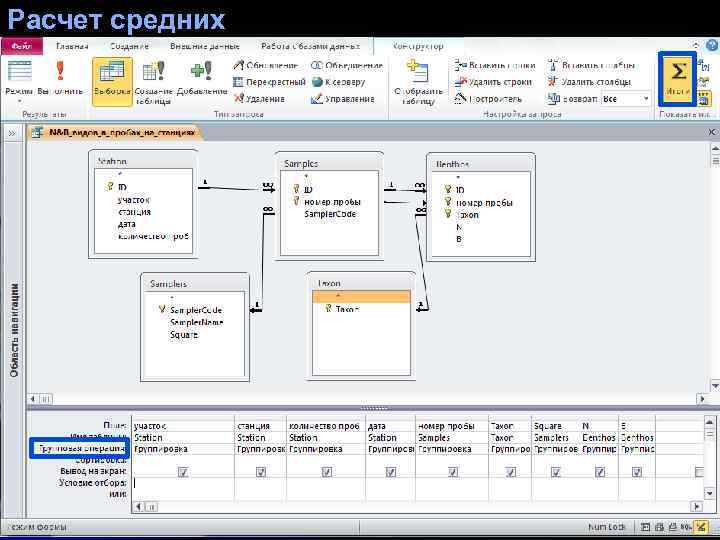Open the Режим view button
Viewport: 720px width, 540px height.
tap(19, 78)
